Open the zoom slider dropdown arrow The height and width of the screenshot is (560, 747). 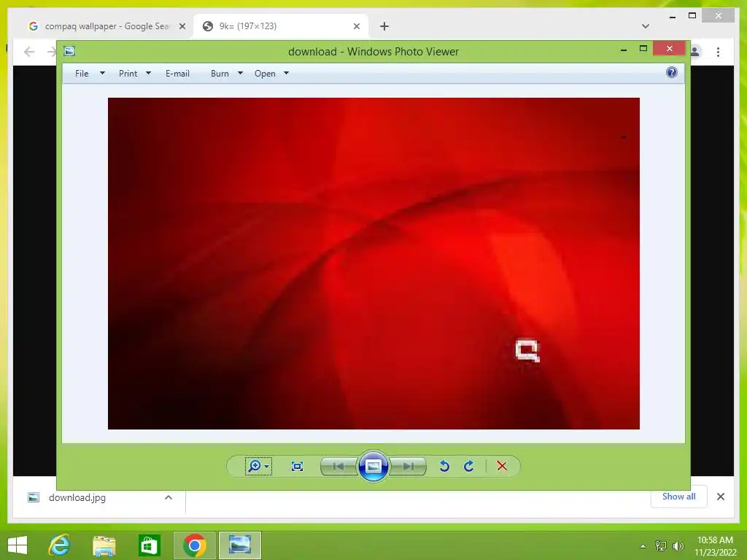[267, 466]
